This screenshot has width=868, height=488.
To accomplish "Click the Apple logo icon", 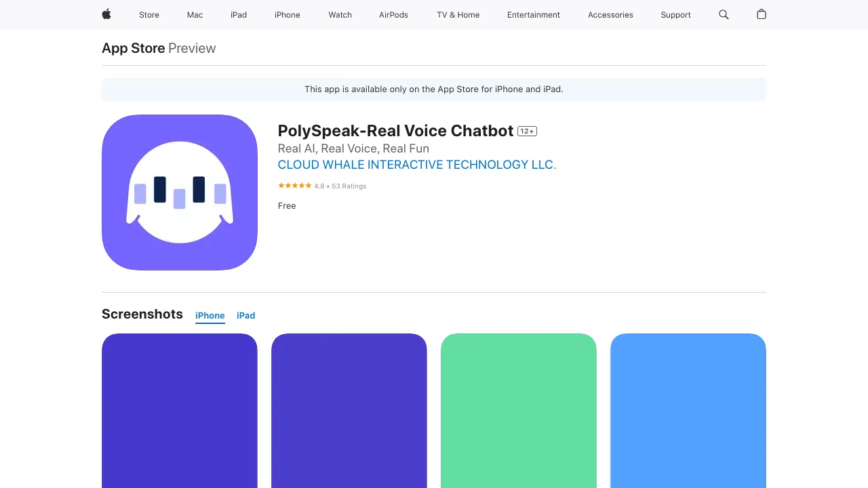I will [106, 15].
